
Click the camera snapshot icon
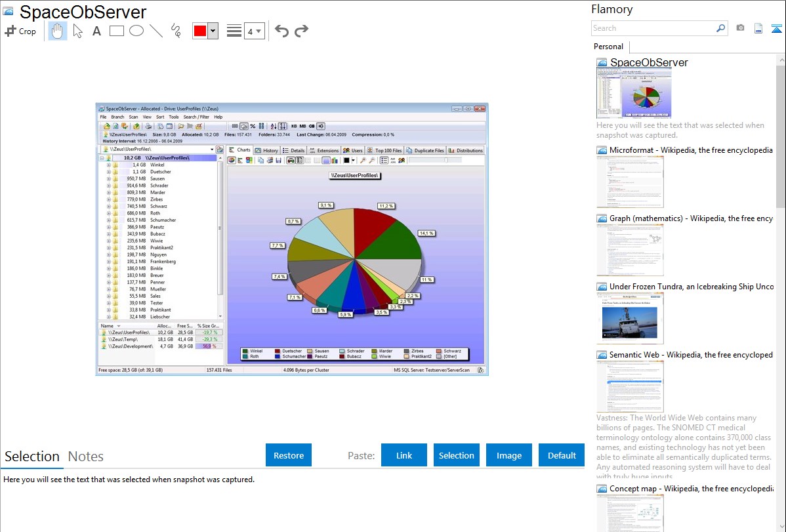(740, 28)
